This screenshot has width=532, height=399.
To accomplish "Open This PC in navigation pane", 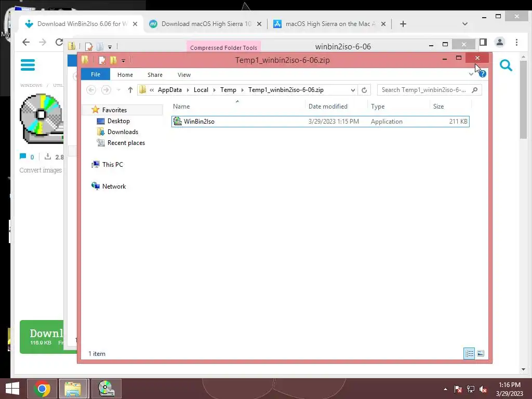I will 112,165.
